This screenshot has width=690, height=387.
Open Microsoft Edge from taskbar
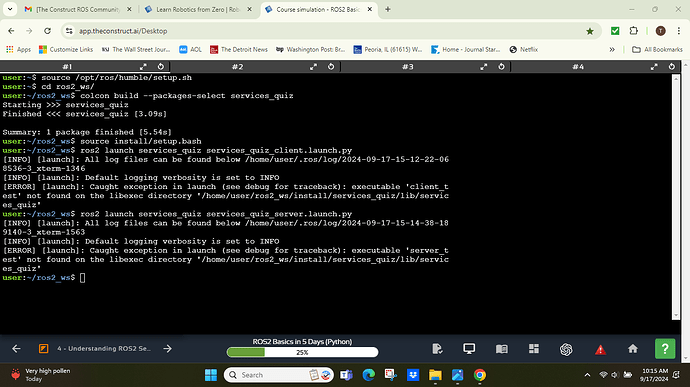click(x=369, y=375)
